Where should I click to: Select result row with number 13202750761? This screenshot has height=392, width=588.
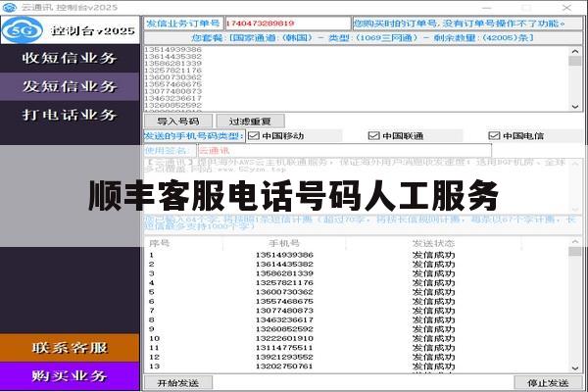357,367
